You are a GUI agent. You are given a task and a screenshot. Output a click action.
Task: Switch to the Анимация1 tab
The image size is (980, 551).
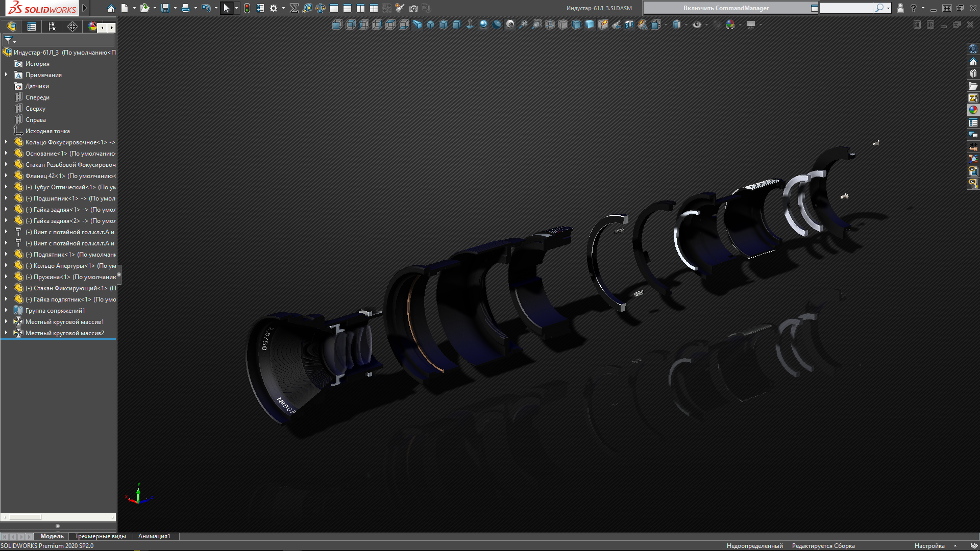pos(154,536)
